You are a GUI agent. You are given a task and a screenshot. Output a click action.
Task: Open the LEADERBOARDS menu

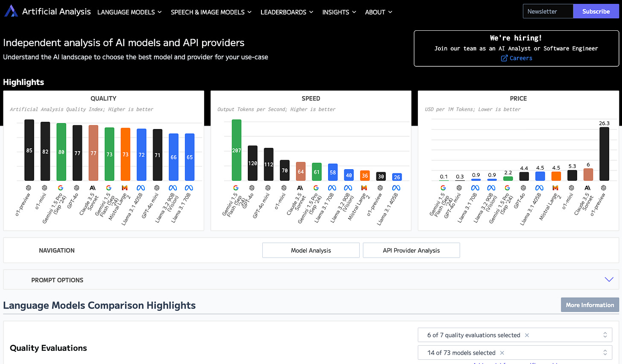[287, 12]
